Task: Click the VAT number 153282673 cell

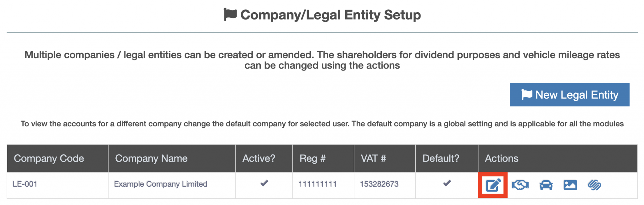Action: pos(379,184)
